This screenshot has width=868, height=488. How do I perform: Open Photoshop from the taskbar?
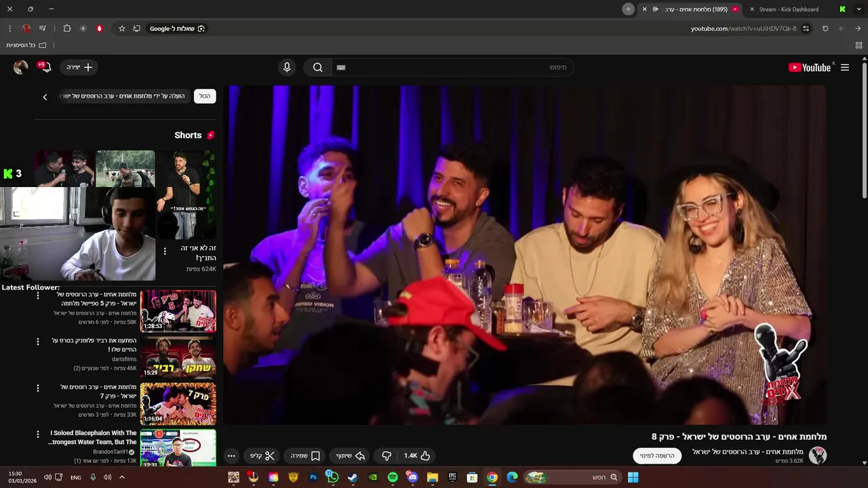(x=313, y=478)
